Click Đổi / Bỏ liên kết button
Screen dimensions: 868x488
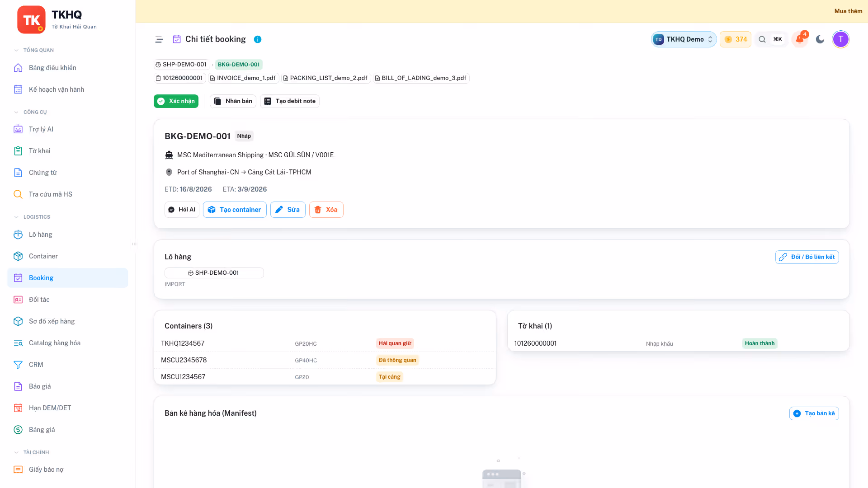pyautogui.click(x=807, y=257)
